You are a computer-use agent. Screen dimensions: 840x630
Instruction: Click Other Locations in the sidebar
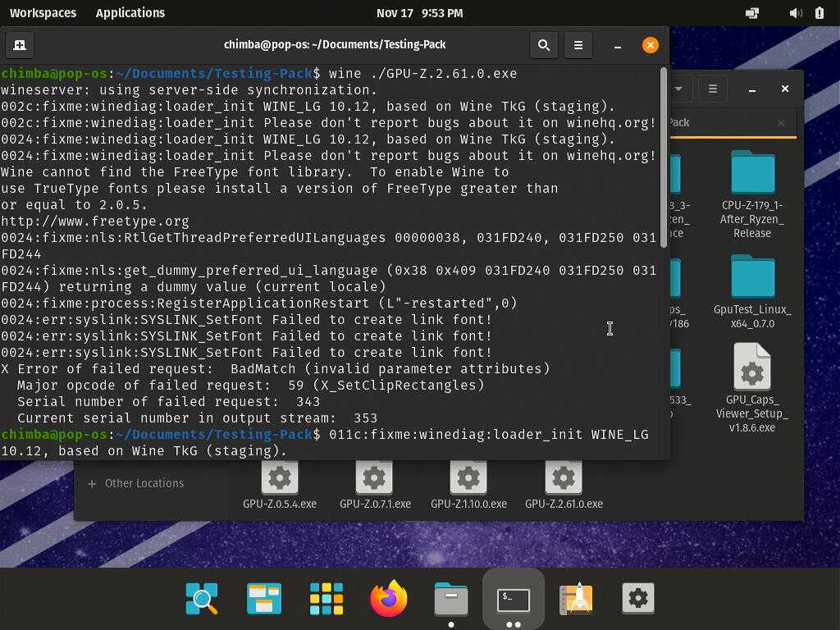pyautogui.click(x=144, y=483)
